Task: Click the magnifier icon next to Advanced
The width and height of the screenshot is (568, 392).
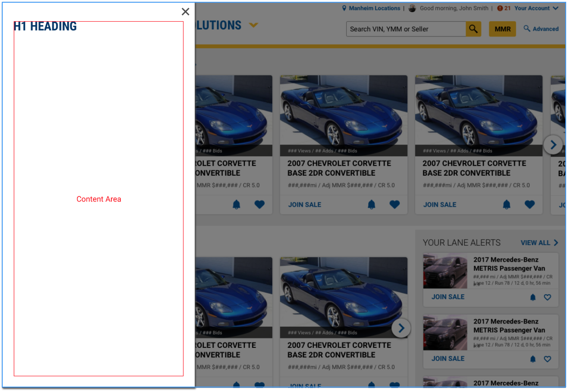Action: tap(527, 29)
